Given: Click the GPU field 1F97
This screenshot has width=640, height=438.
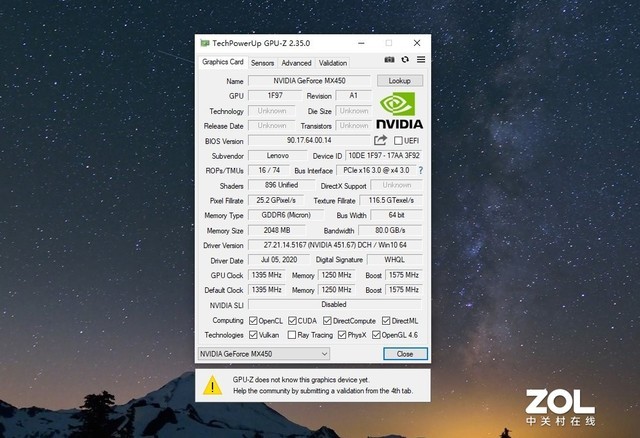Looking at the screenshot, I should pos(275,96).
